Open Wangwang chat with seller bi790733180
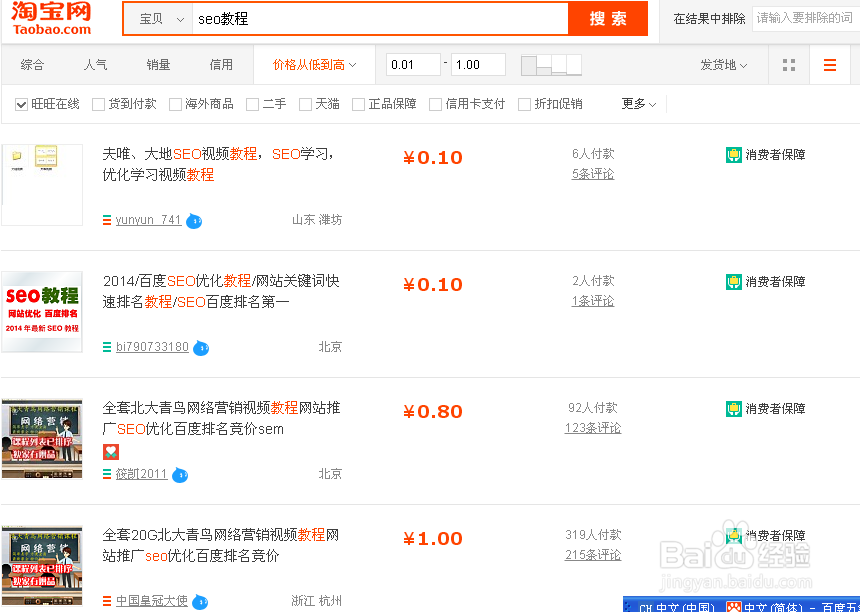Image resolution: width=860 pixels, height=612 pixels. click(200, 348)
